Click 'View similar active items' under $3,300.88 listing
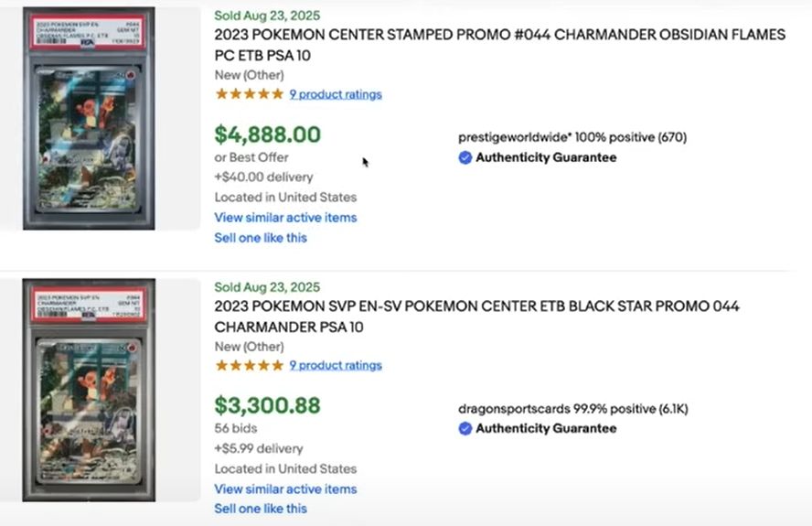The height and width of the screenshot is (526, 812). 285,488
